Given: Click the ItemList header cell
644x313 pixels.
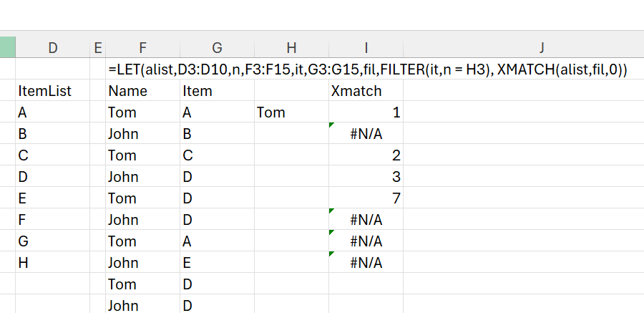Looking at the screenshot, I should (44, 91).
